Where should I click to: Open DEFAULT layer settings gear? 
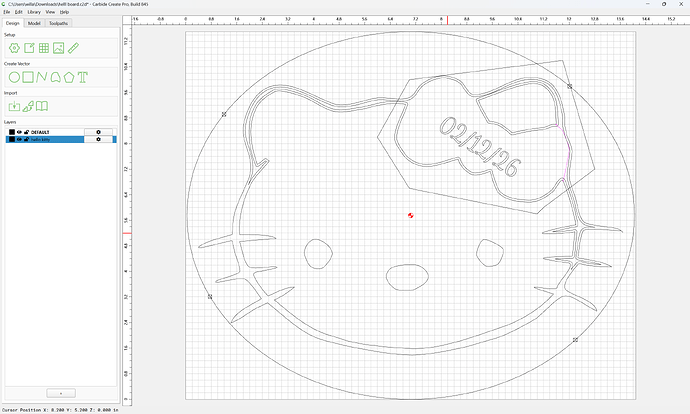(x=98, y=132)
